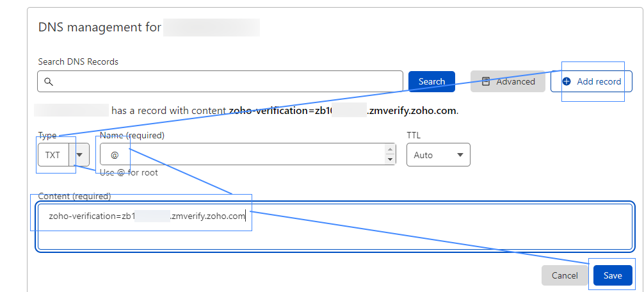Click the blue Search button
The image size is (644, 292).
tap(431, 81)
